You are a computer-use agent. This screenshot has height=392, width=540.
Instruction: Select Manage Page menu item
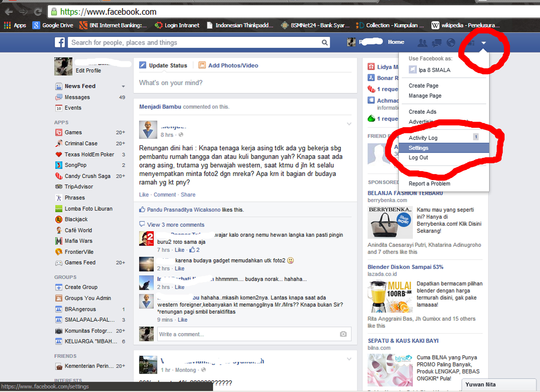444,96
